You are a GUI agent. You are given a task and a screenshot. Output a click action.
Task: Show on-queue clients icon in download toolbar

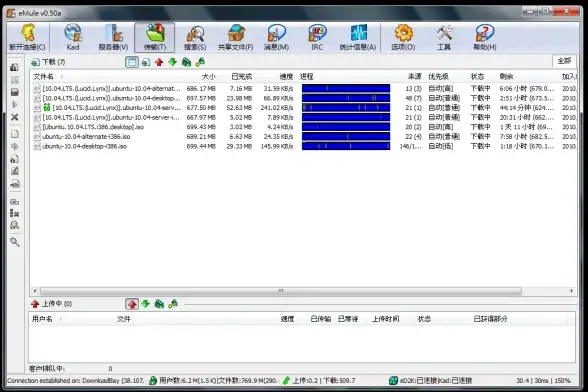pyautogui.click(x=186, y=62)
